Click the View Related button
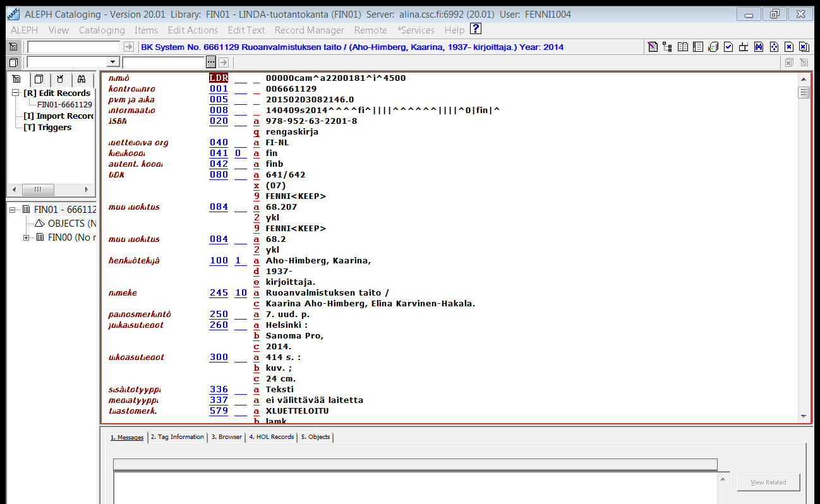The image size is (820, 504). click(768, 482)
